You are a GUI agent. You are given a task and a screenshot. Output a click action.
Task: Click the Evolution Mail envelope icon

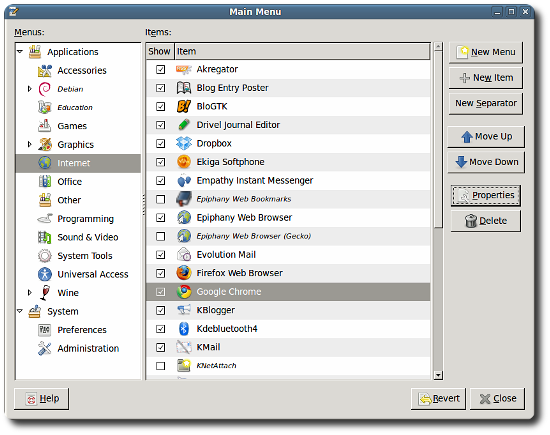[184, 255]
